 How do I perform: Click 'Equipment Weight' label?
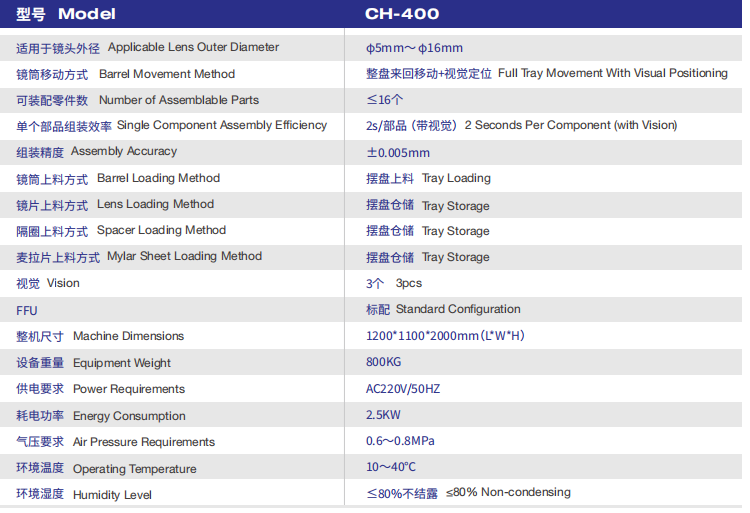click(x=121, y=363)
